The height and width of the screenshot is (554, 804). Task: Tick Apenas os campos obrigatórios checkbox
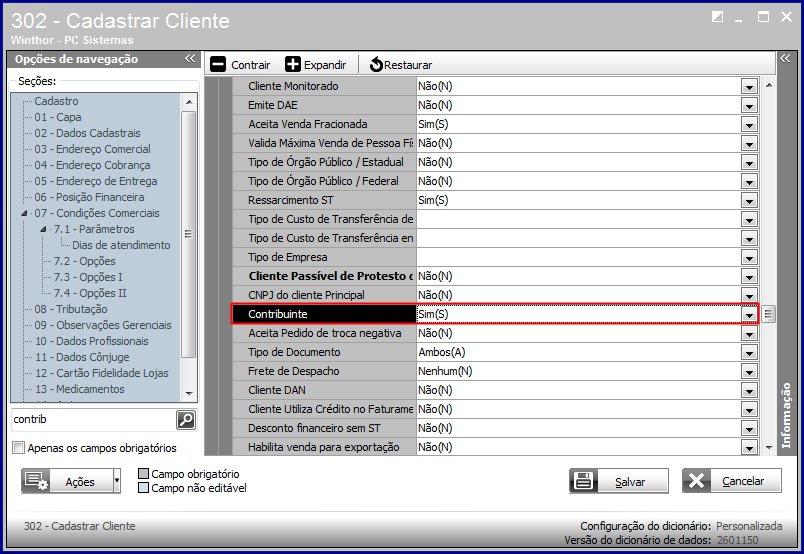18,448
